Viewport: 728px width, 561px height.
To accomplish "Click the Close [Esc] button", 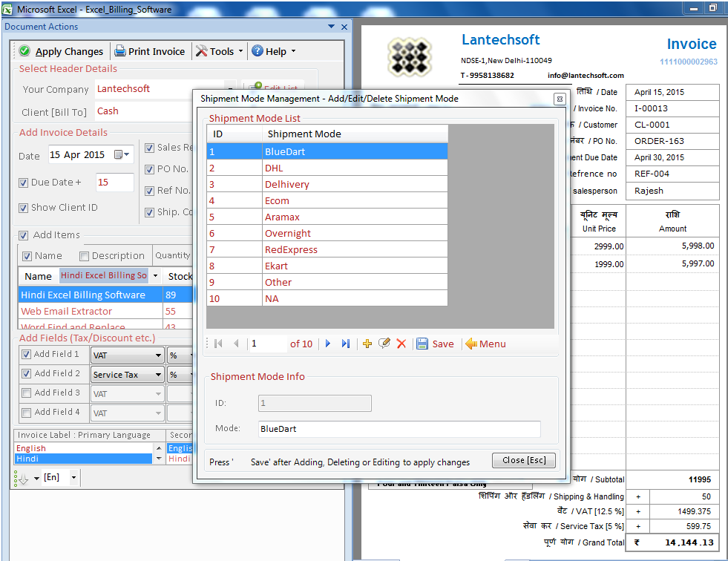I will coord(524,460).
